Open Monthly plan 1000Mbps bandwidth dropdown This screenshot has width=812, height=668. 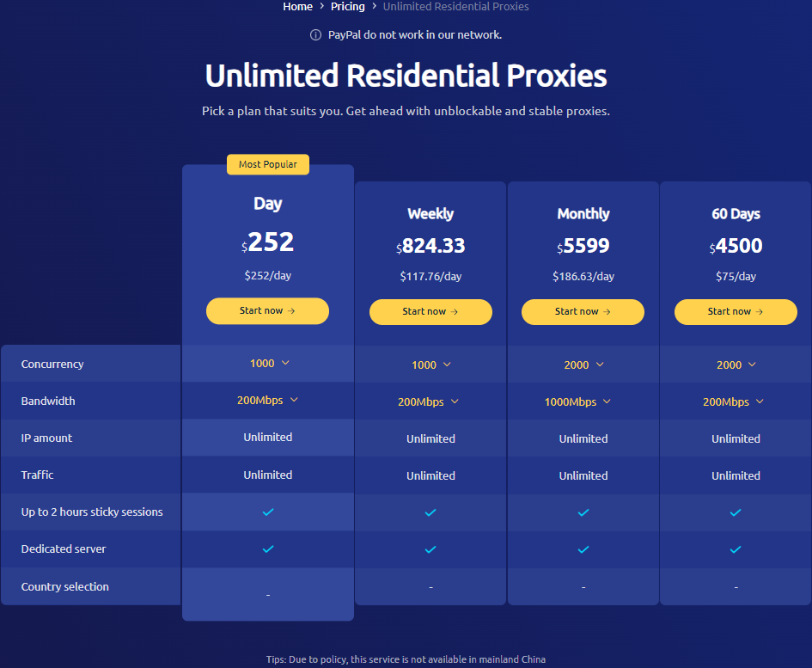tap(577, 401)
